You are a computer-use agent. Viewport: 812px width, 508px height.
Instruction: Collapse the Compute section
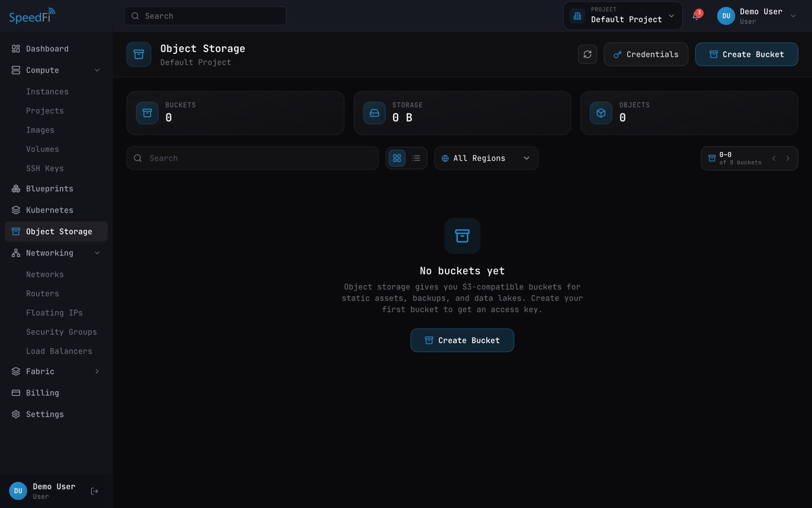56,70
